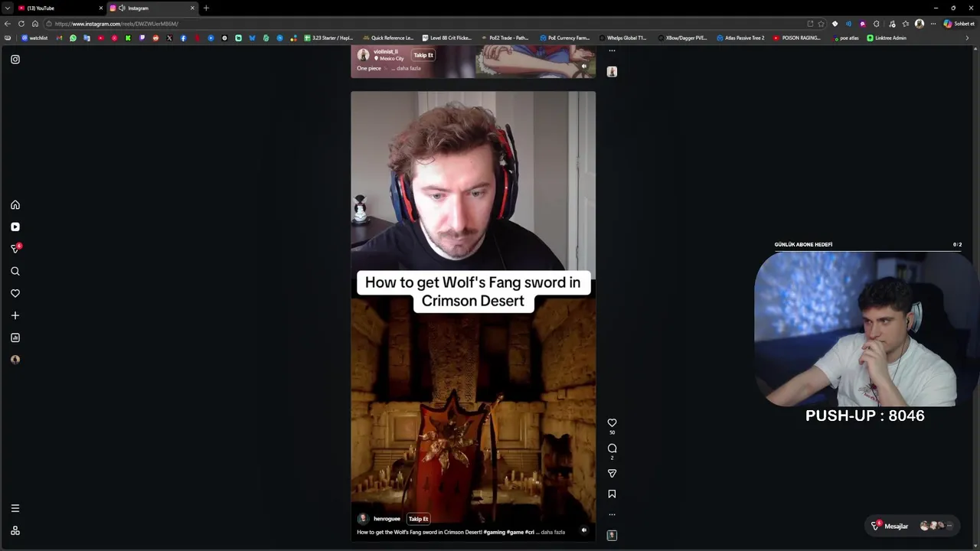Viewport: 980px width, 551px height.
Task: Open audio thumbnail beside the Wolf's Fang reel
Action: (612, 535)
